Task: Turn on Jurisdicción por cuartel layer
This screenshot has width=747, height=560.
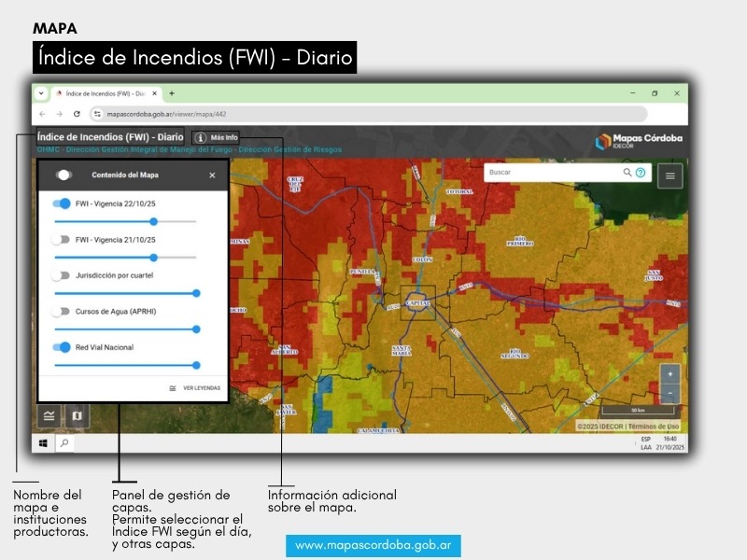Action: [62, 276]
